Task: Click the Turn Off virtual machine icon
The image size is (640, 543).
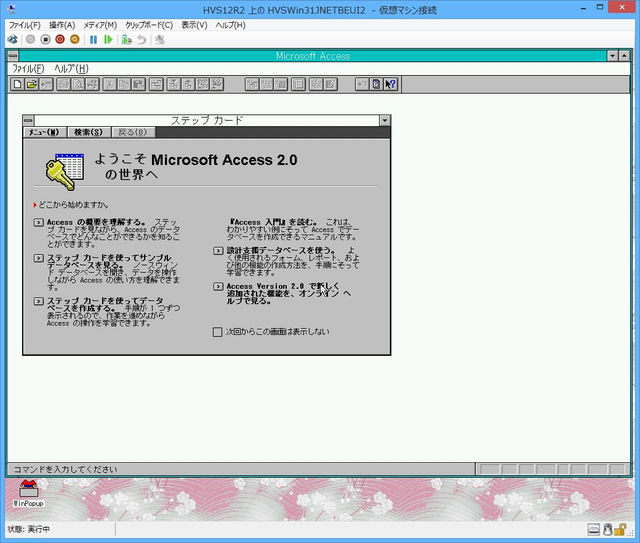Action: [45, 40]
